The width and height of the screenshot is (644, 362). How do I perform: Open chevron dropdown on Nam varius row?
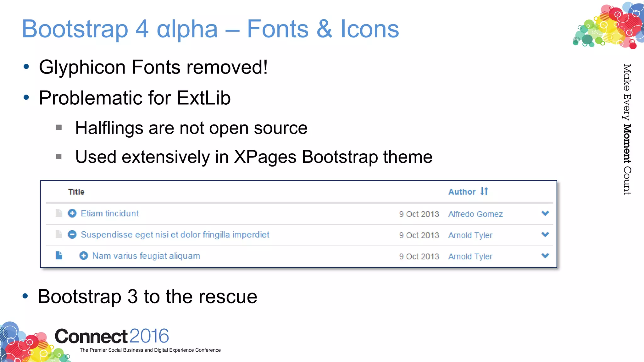coord(545,255)
